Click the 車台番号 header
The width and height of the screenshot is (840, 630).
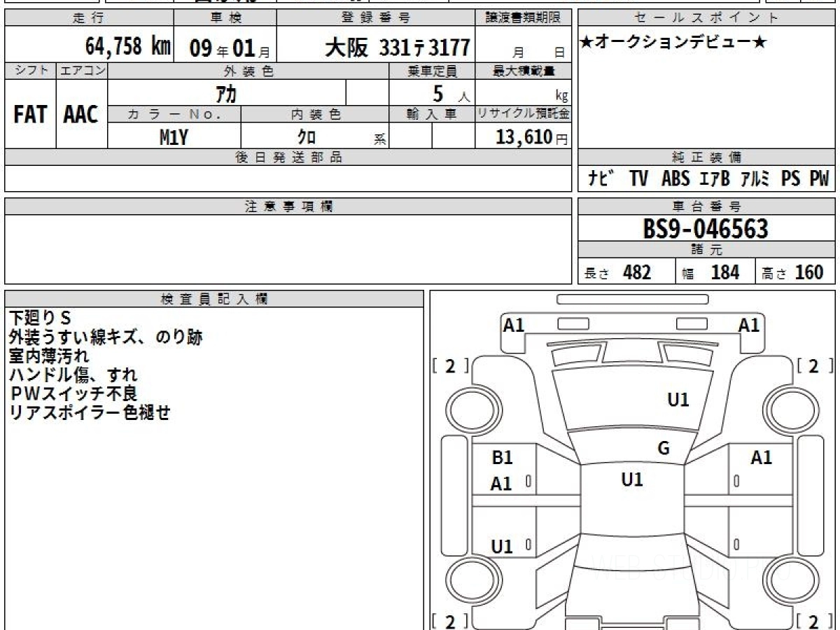(x=706, y=206)
